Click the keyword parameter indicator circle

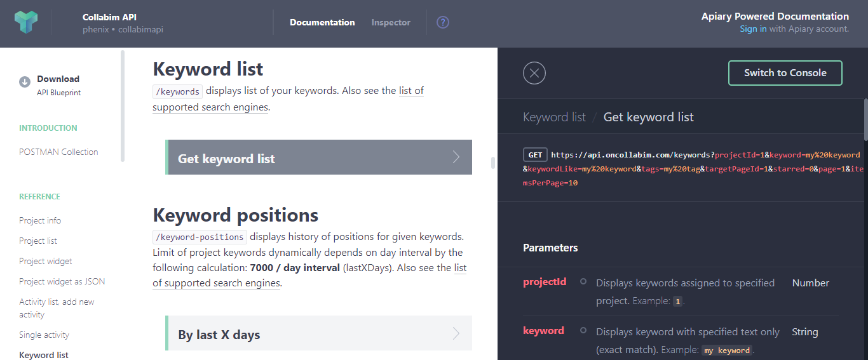point(583,330)
